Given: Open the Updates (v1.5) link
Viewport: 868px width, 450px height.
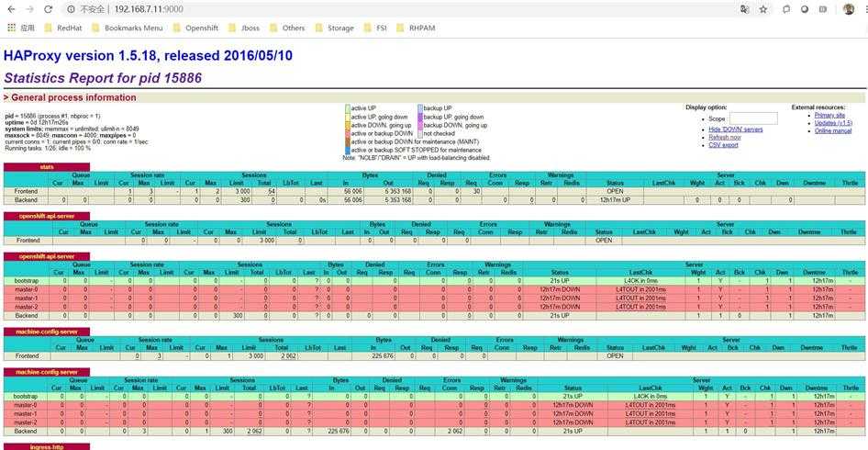Looking at the screenshot, I should click(x=833, y=123).
